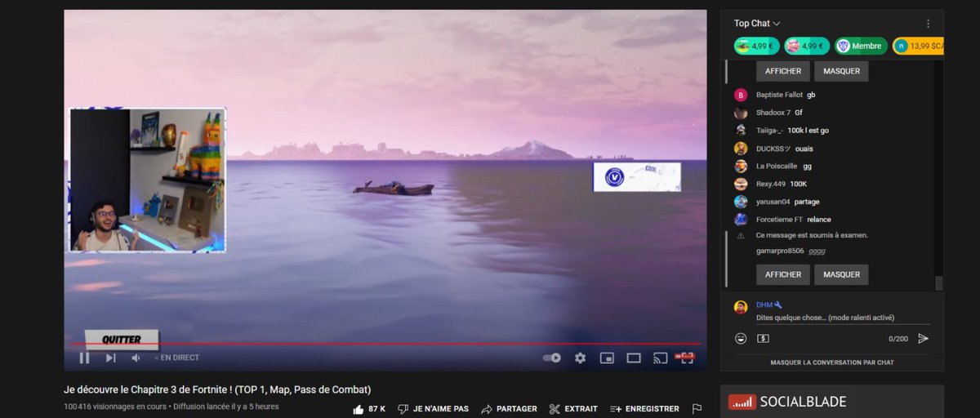Create a clip with EXTRAIT
This screenshot has height=418, width=980.
573,409
